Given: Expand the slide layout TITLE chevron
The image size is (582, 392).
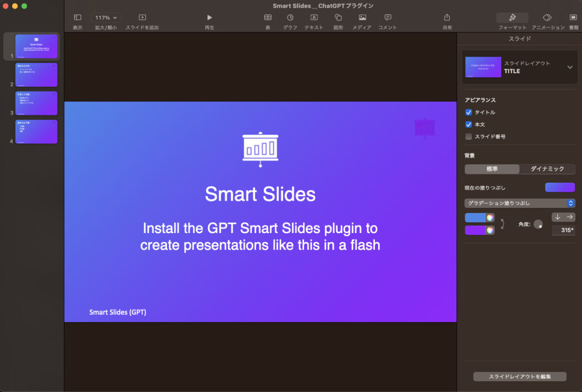Looking at the screenshot, I should 570,67.
